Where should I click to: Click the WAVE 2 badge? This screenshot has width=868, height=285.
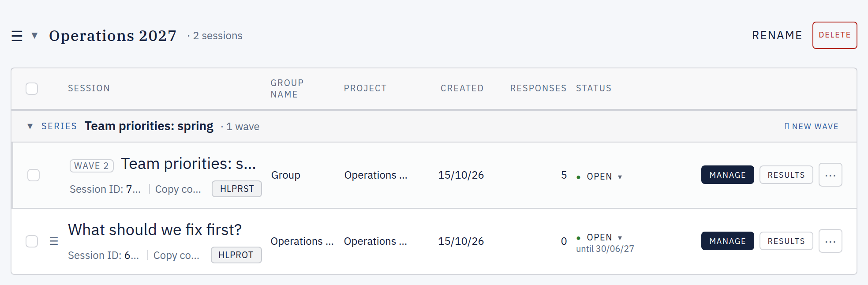(x=92, y=165)
